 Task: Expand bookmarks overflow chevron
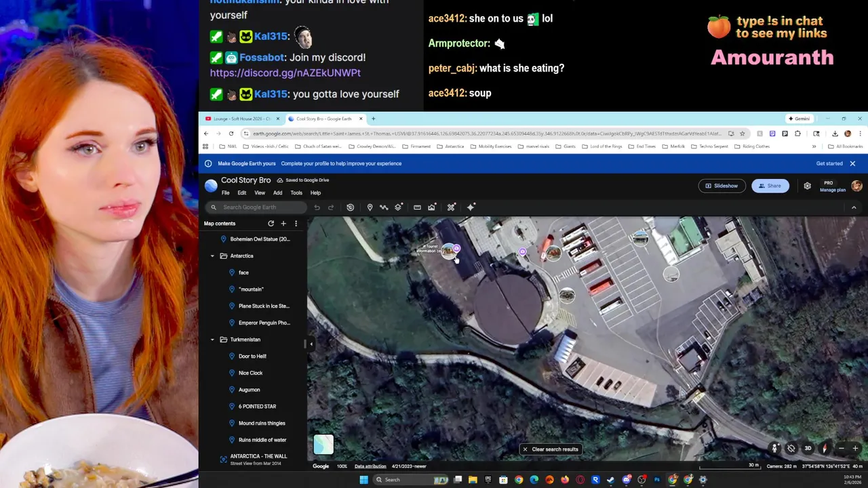[814, 146]
